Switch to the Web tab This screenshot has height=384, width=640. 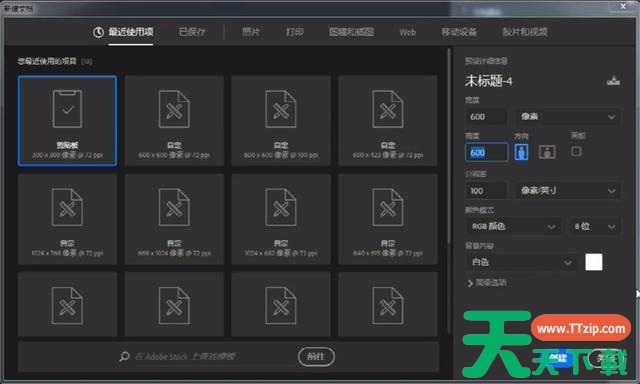click(x=407, y=32)
